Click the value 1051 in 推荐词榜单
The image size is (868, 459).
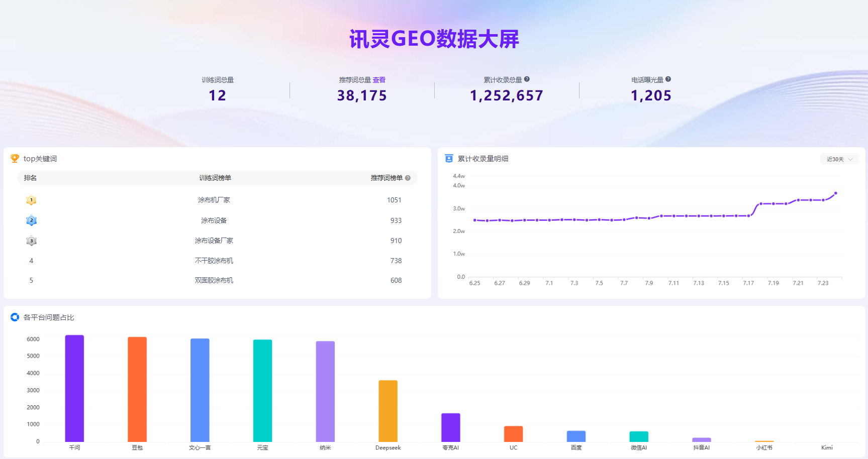(x=394, y=200)
